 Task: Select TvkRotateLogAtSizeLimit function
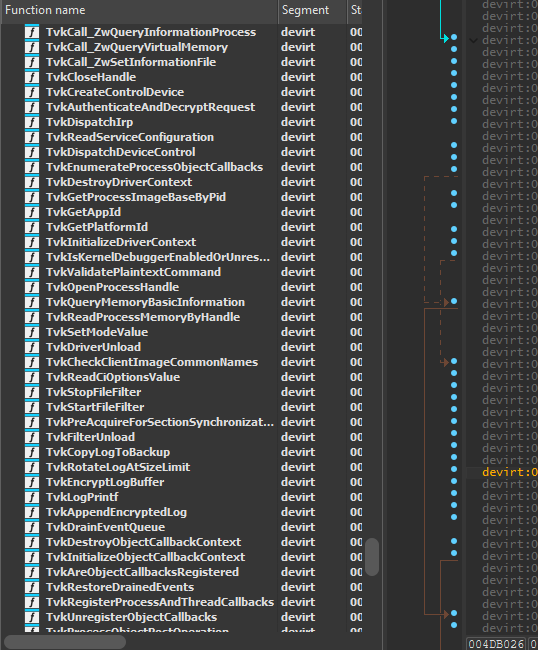click(118, 467)
